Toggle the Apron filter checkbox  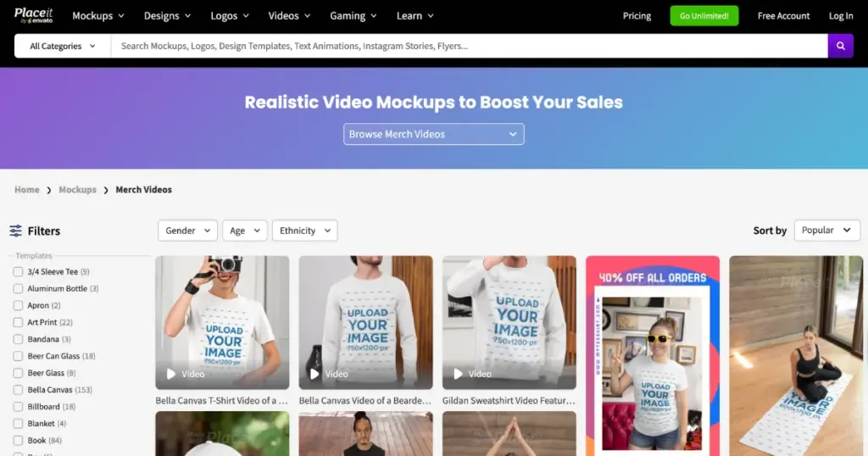19,305
